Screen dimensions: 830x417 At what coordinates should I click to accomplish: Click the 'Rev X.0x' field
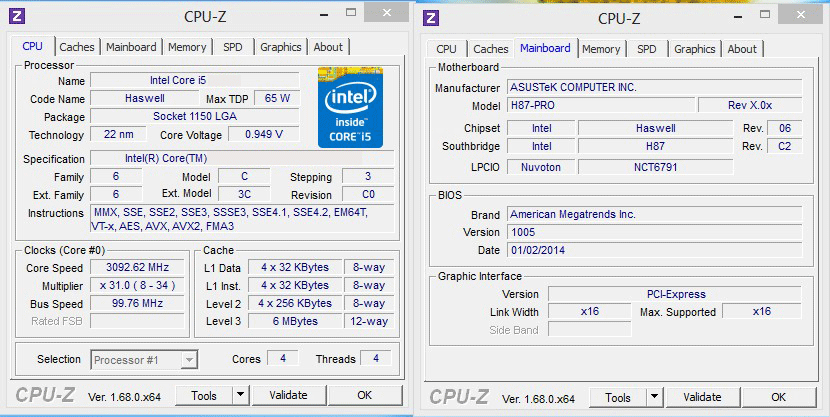coord(750,105)
